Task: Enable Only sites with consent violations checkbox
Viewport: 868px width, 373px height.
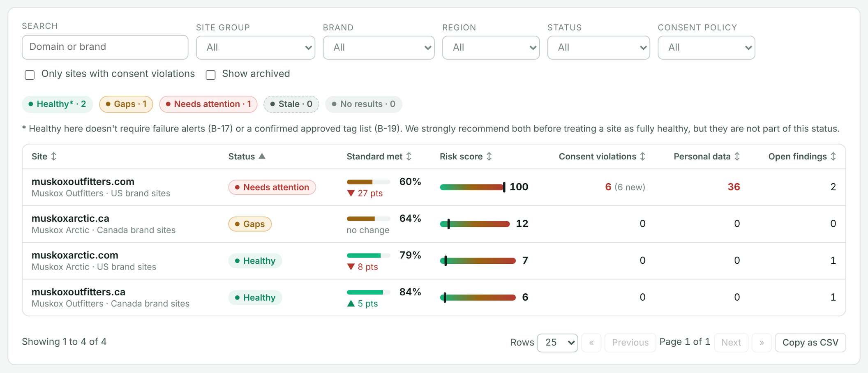Action: pos(30,75)
